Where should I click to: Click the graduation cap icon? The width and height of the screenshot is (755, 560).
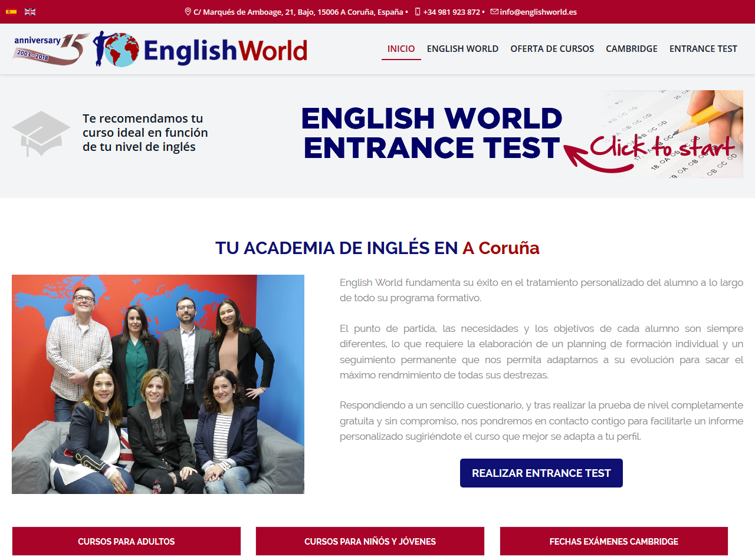coord(41,134)
